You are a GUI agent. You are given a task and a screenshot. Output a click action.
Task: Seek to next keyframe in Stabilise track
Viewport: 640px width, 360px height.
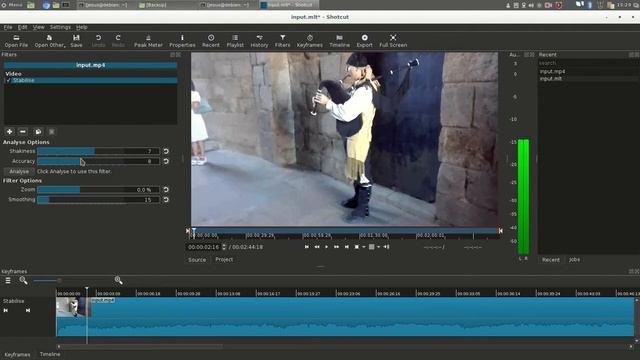[x=28, y=311]
